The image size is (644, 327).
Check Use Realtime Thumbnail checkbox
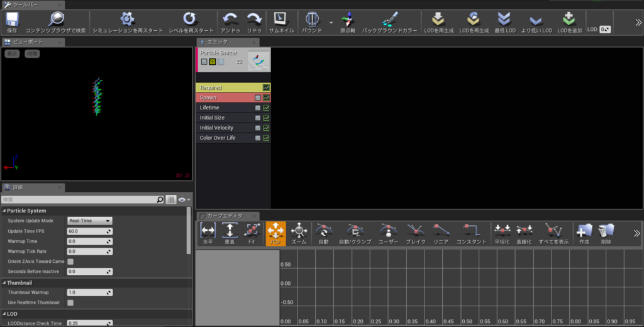coord(70,302)
